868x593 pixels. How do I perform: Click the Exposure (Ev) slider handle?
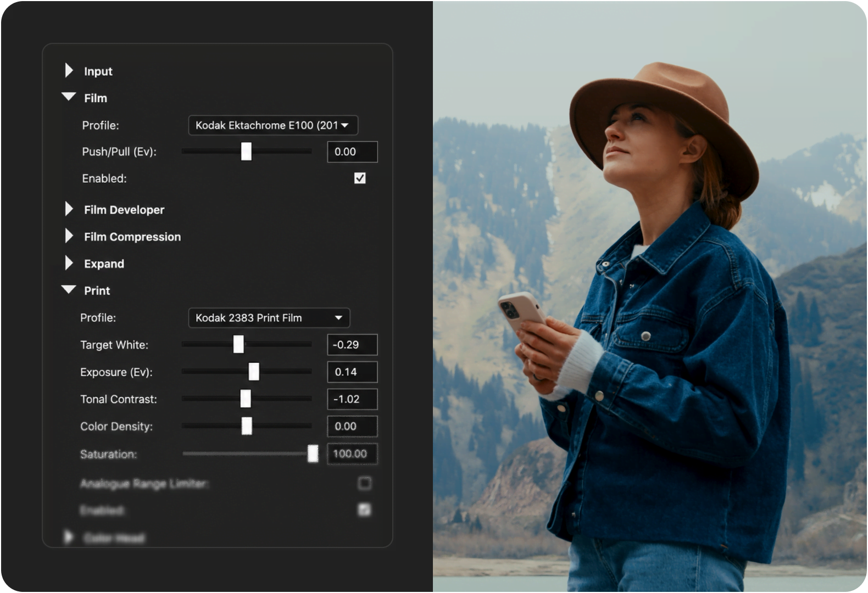click(x=254, y=372)
